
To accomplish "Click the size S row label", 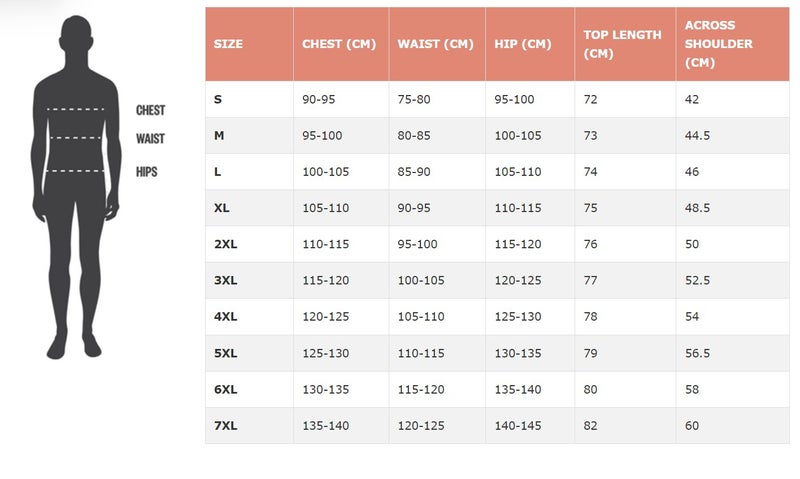I will click(x=218, y=99).
